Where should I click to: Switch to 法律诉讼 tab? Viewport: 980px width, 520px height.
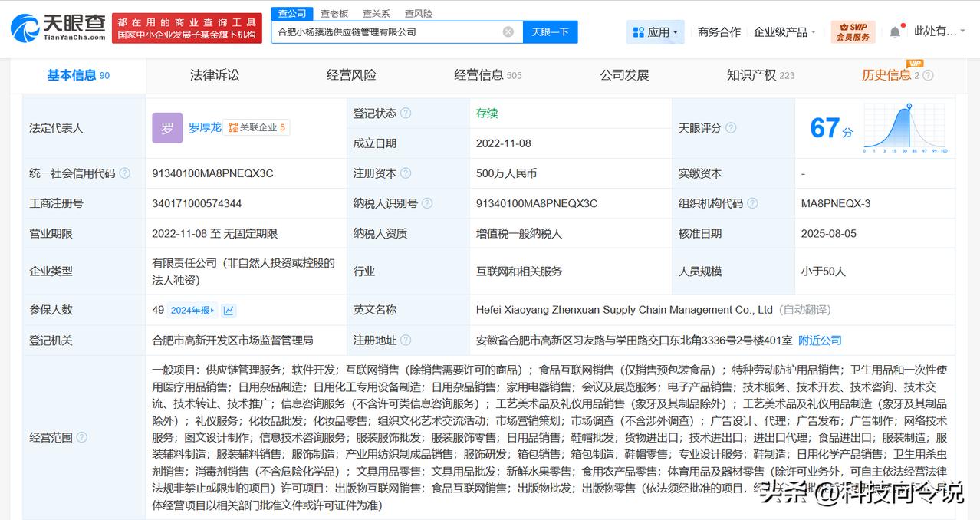click(x=215, y=75)
